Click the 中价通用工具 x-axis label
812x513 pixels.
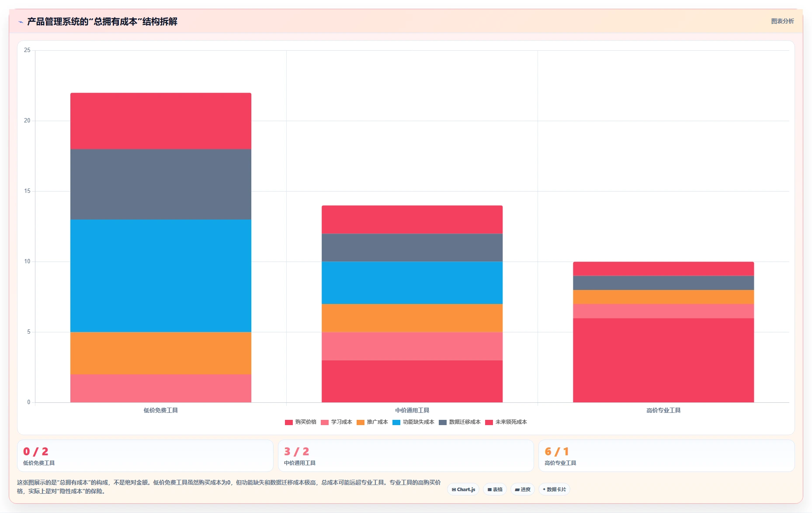412,410
